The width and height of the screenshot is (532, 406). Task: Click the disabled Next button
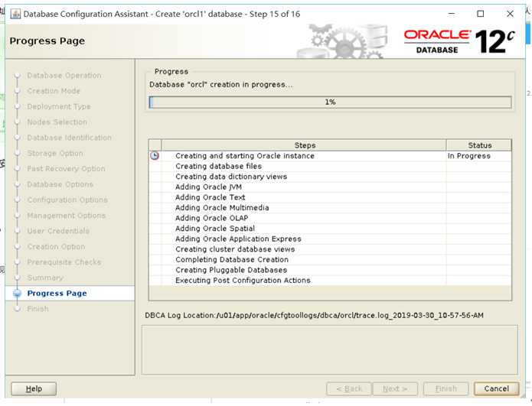click(395, 388)
